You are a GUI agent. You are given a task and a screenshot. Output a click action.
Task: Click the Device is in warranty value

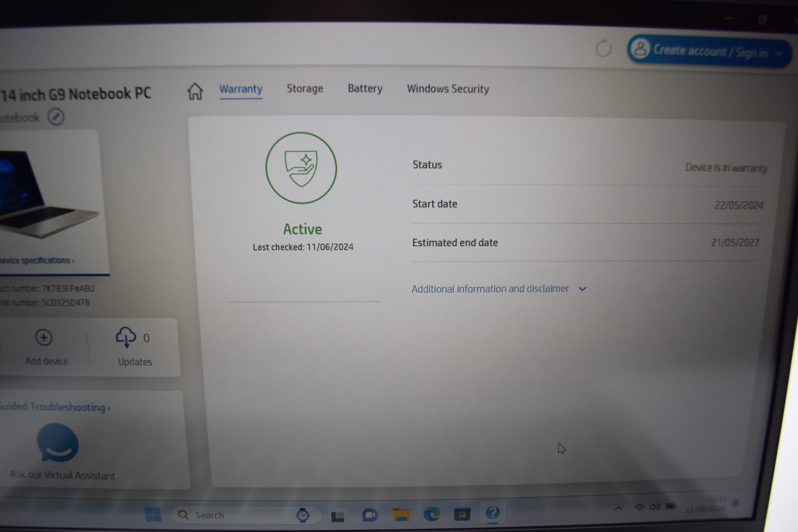click(726, 168)
